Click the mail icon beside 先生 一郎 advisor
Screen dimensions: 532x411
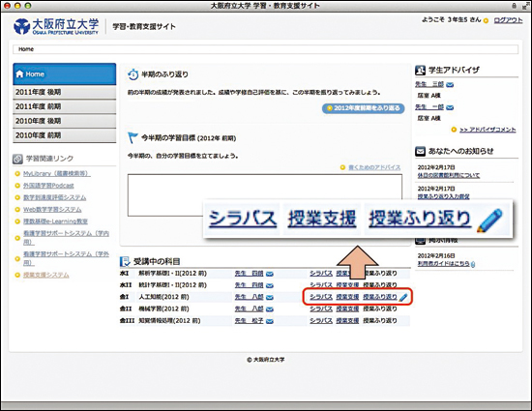pos(450,108)
